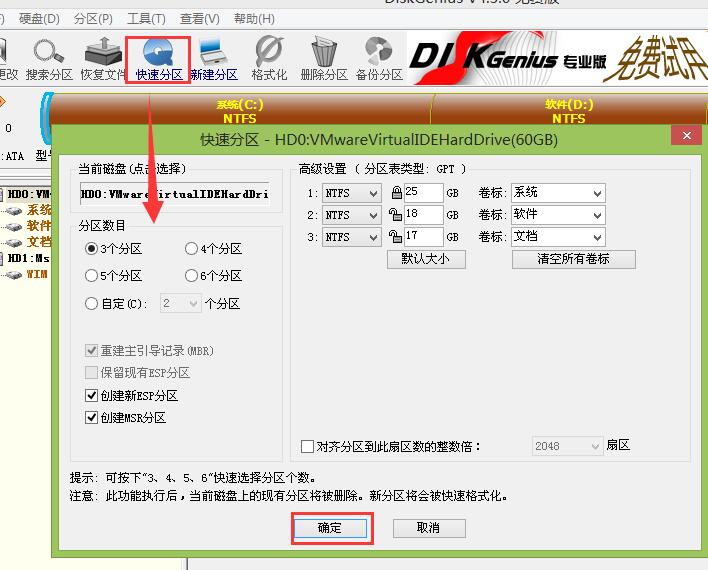708x570 pixels.
Task: Confirm with the 确定 button
Action: pyautogui.click(x=330, y=528)
